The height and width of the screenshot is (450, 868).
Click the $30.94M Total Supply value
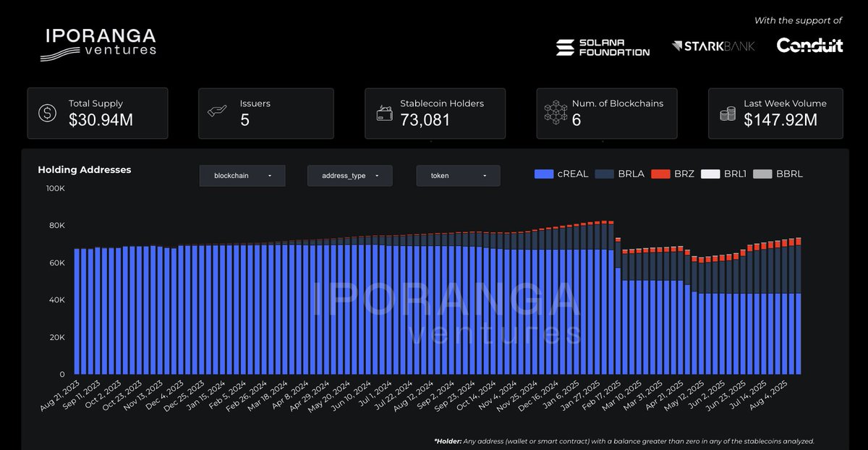click(x=101, y=121)
